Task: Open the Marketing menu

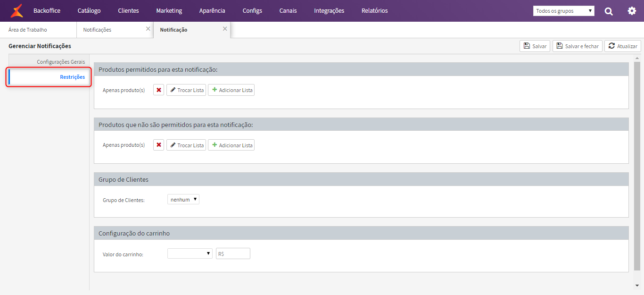Action: [x=169, y=10]
